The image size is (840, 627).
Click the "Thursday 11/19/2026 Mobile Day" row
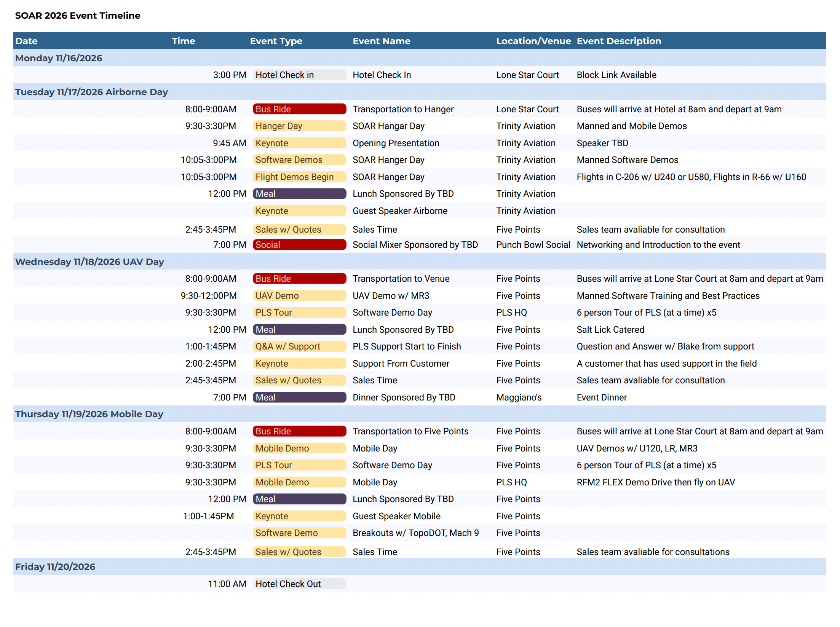(420, 414)
